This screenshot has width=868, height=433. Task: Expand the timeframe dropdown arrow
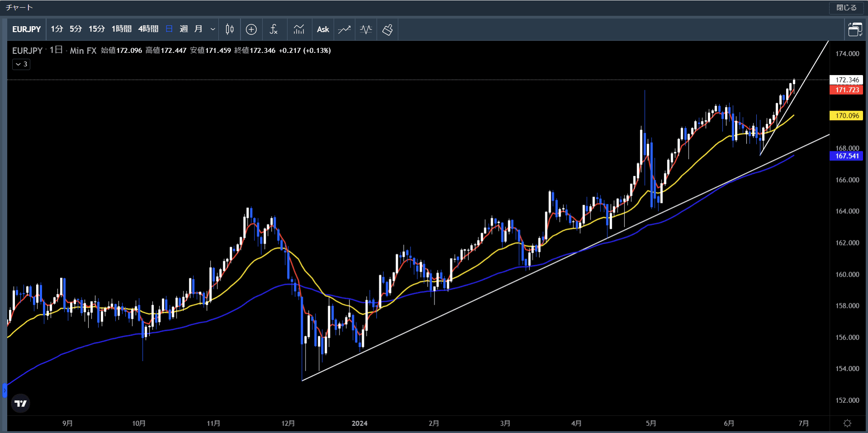tap(213, 29)
